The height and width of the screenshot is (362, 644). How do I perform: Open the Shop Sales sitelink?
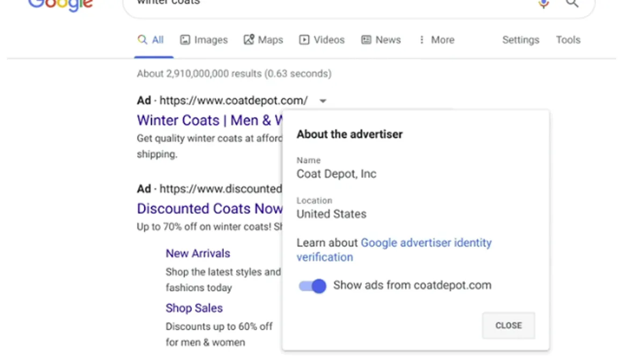194,308
